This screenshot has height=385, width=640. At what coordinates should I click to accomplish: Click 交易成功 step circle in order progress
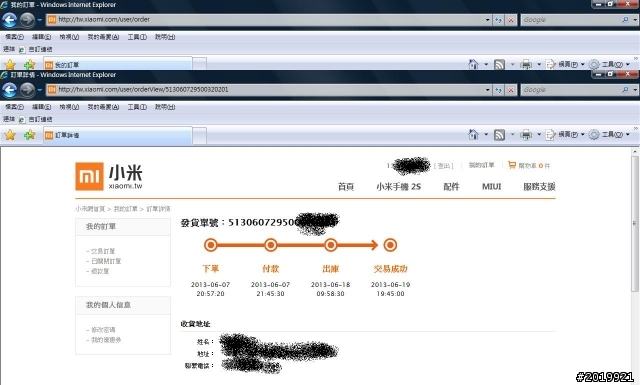[x=390, y=245]
